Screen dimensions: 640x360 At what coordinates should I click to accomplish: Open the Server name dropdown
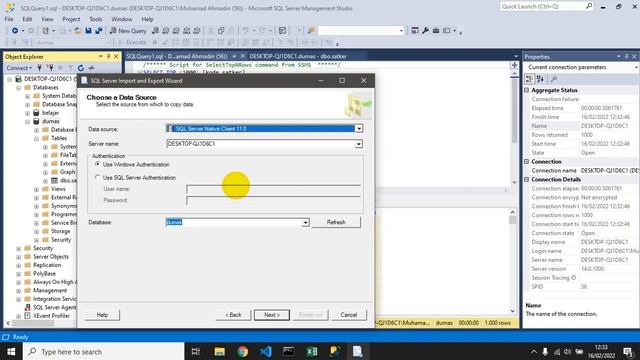[x=358, y=144]
